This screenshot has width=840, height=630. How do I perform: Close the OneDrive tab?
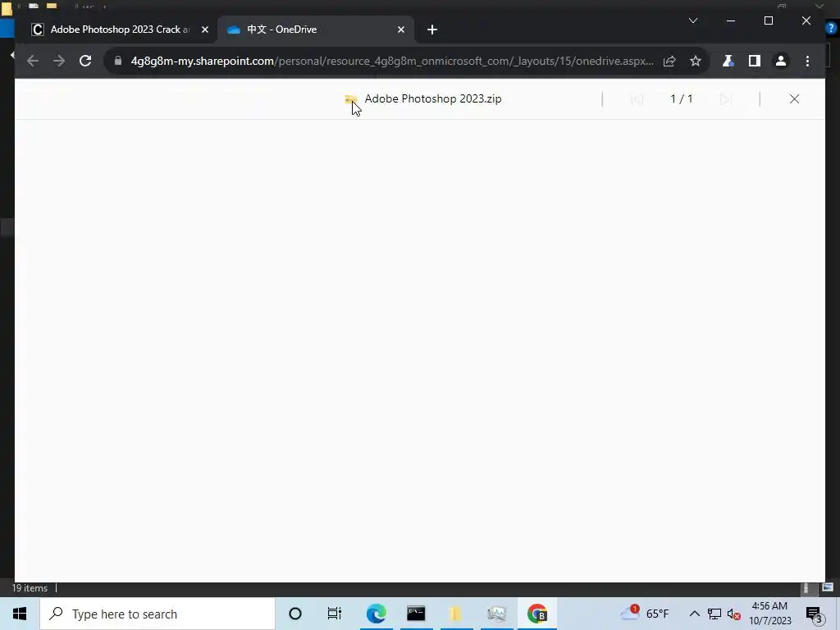tap(400, 30)
